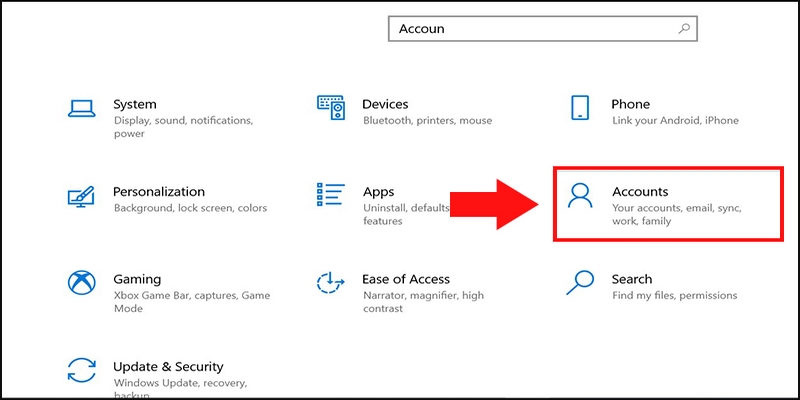Open the Devices settings title
This screenshot has height=400, width=800.
[385, 104]
